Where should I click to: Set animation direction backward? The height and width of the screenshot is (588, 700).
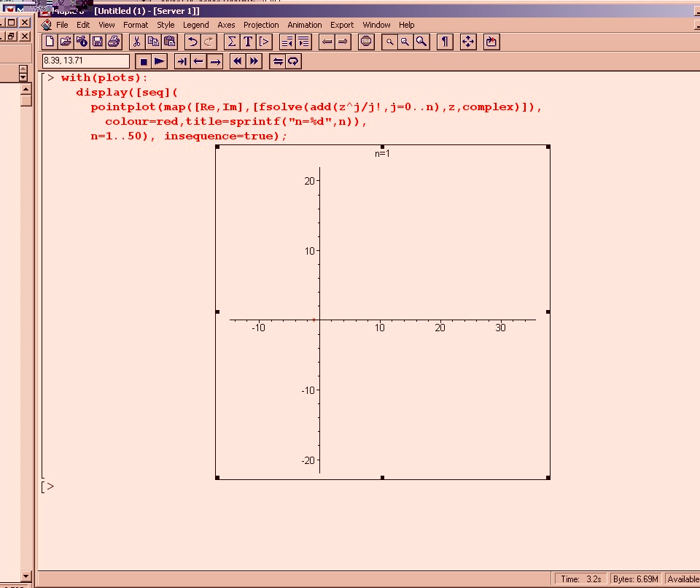[x=198, y=61]
